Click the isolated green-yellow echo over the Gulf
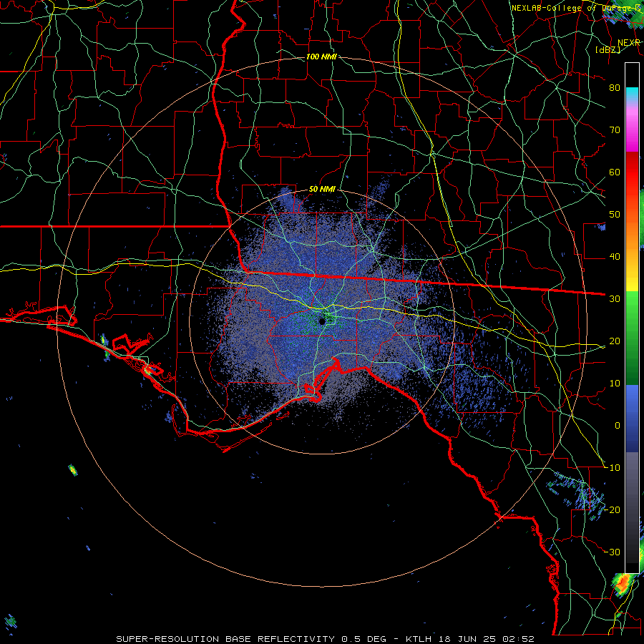The height and width of the screenshot is (644, 644). click(73, 470)
